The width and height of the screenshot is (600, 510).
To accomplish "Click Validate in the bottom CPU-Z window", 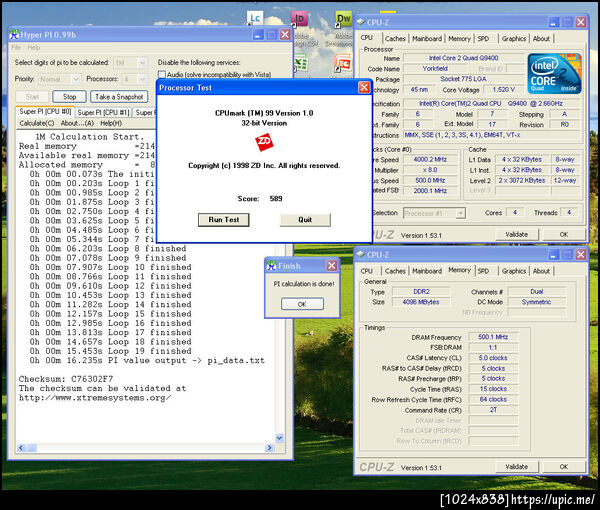I will click(517, 467).
